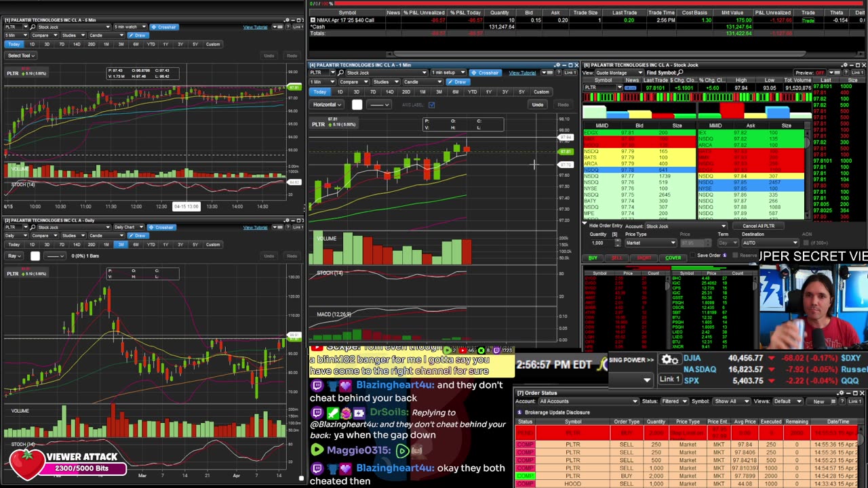868x488 pixels.
Task: Click the Link 1 icon in 1 Min chart
Action: coord(570,73)
